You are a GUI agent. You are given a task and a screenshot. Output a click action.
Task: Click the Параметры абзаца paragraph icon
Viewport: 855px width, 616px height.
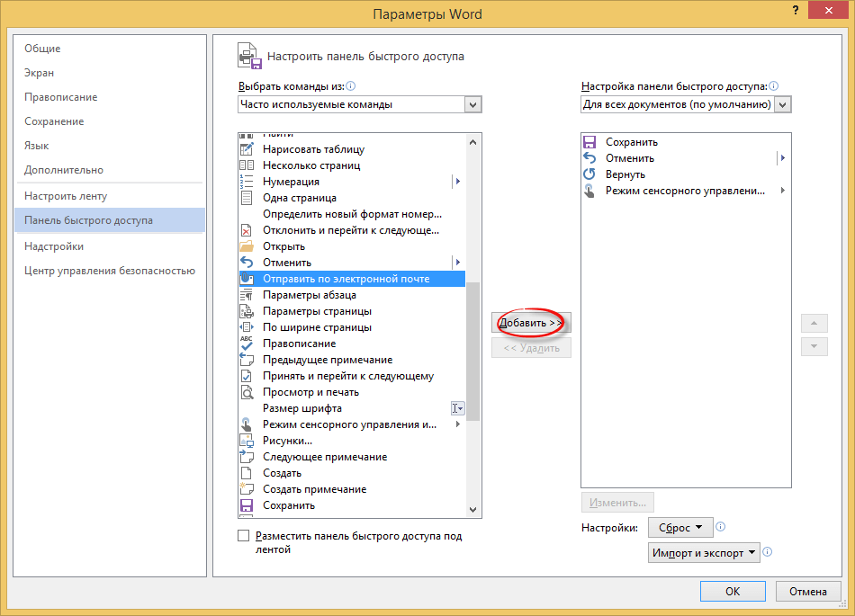[x=247, y=295]
